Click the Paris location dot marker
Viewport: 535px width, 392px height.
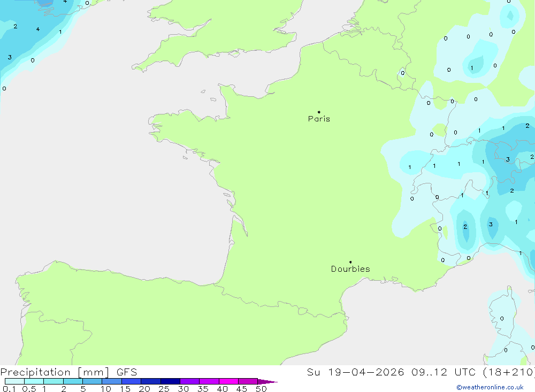(x=319, y=112)
